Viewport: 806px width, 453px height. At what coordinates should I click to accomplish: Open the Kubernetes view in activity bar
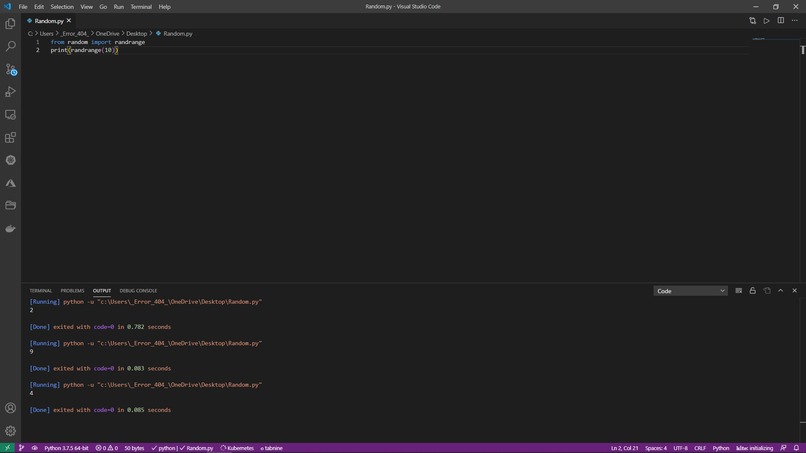tap(10, 160)
